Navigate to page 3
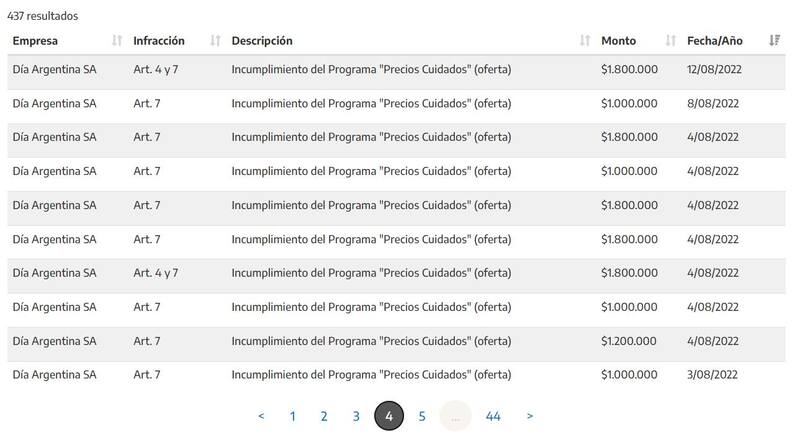Viewport: 800px width, 448px height. click(356, 416)
